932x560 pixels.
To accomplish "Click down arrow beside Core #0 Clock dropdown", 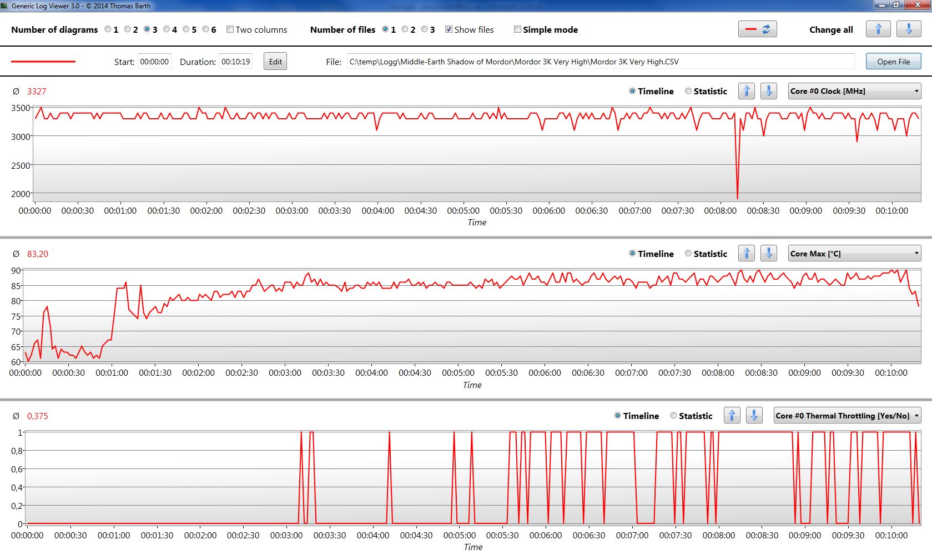I will [x=769, y=91].
